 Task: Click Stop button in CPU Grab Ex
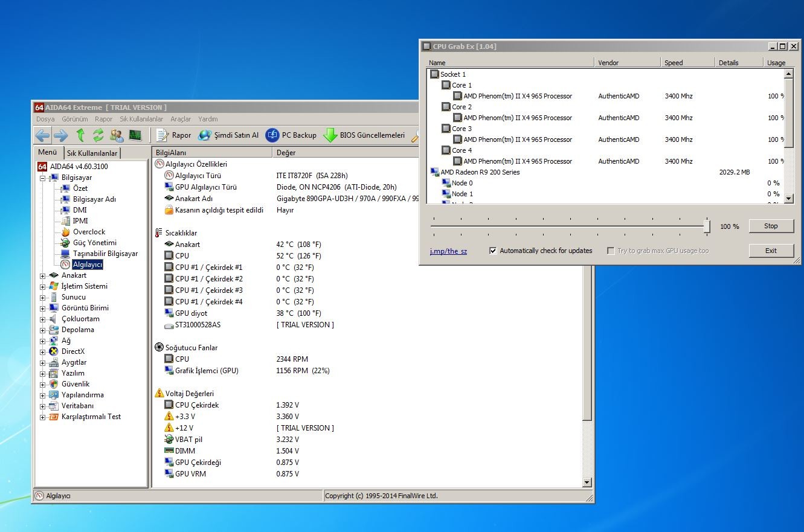(771, 226)
